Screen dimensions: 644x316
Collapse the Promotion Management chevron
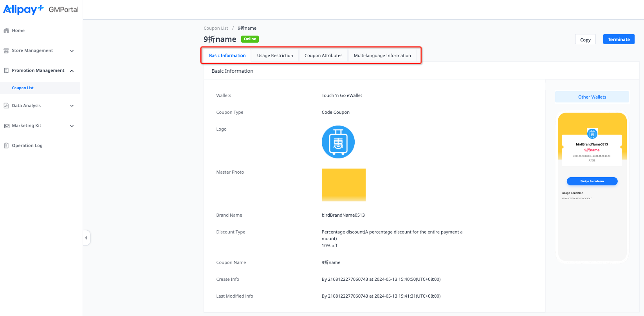point(72,71)
